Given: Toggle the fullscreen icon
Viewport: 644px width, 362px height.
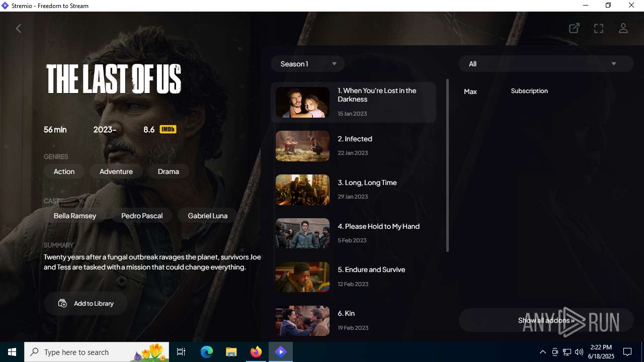Looking at the screenshot, I should (x=599, y=29).
